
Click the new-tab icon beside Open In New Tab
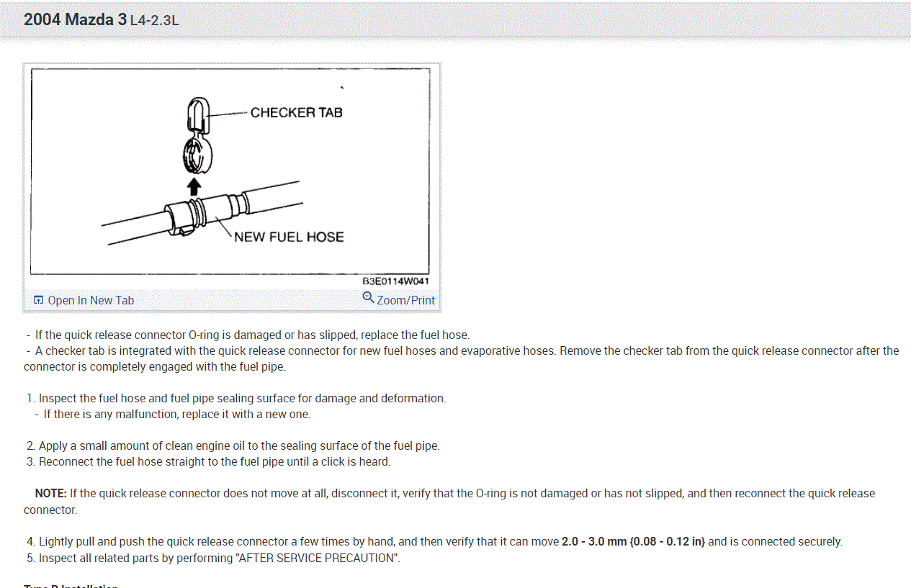coord(39,300)
